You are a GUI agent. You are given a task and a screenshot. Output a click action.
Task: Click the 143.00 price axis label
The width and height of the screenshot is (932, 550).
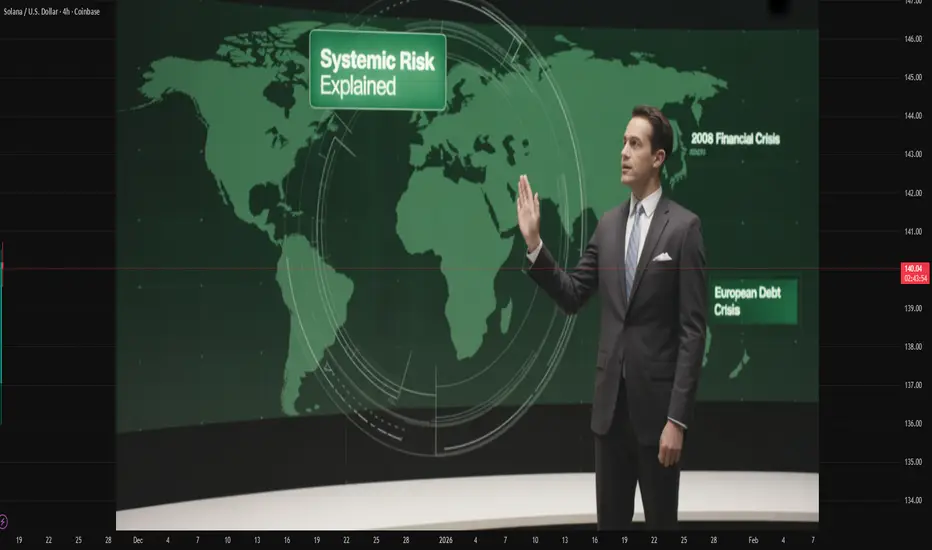point(913,154)
